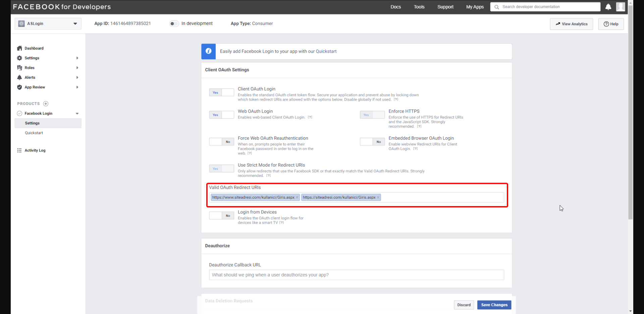Open the user profile avatar

pos(621,7)
